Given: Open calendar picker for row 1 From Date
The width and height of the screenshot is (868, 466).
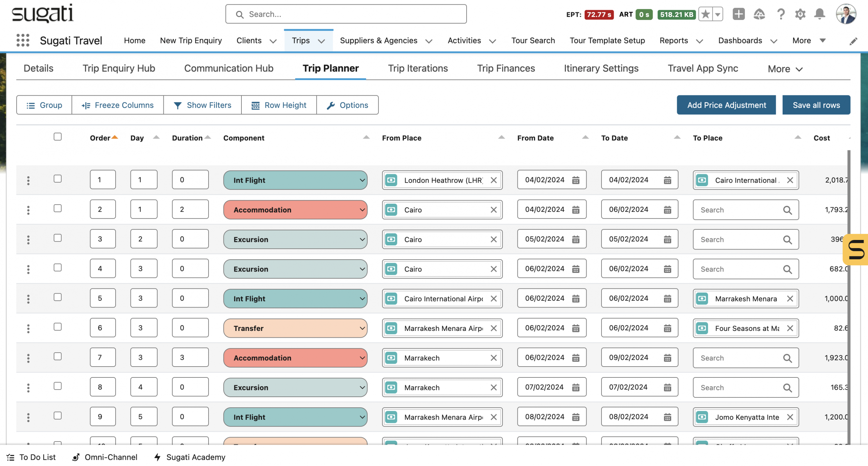Looking at the screenshot, I should 576,180.
